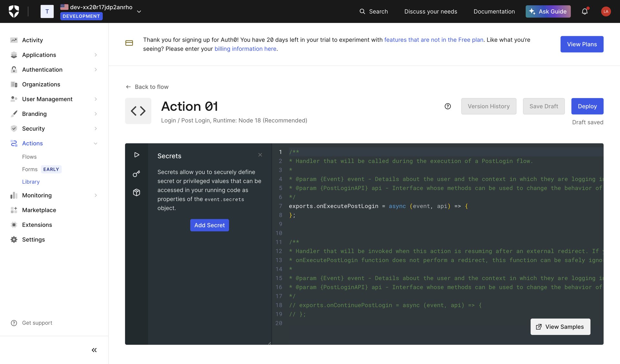Deploy the Action 01
This screenshot has width=620, height=364.
pyautogui.click(x=587, y=106)
